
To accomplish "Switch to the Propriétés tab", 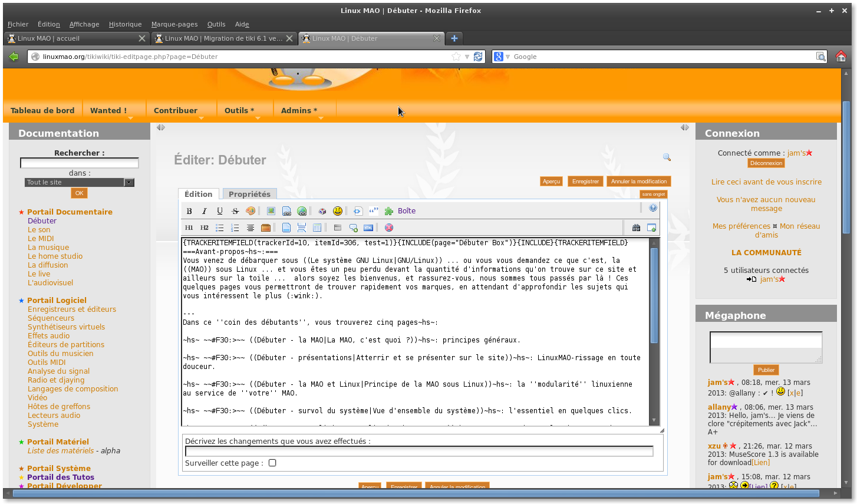I will pyautogui.click(x=249, y=194).
